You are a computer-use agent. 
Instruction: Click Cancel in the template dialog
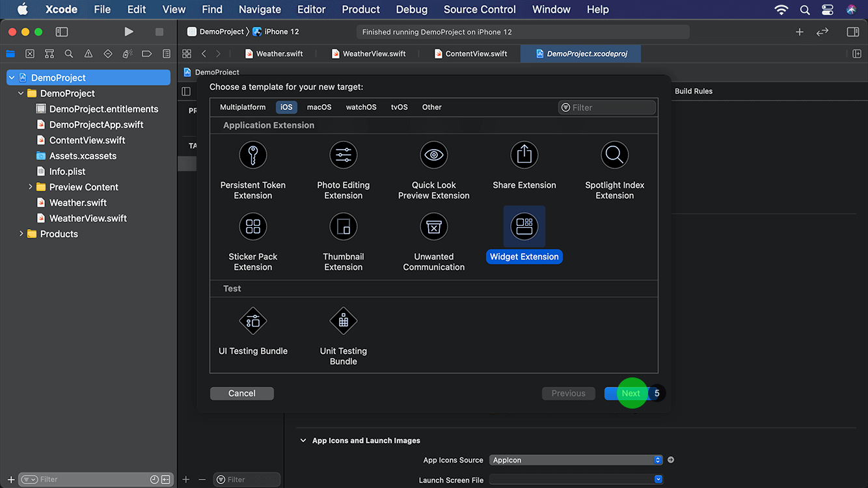[x=242, y=393]
